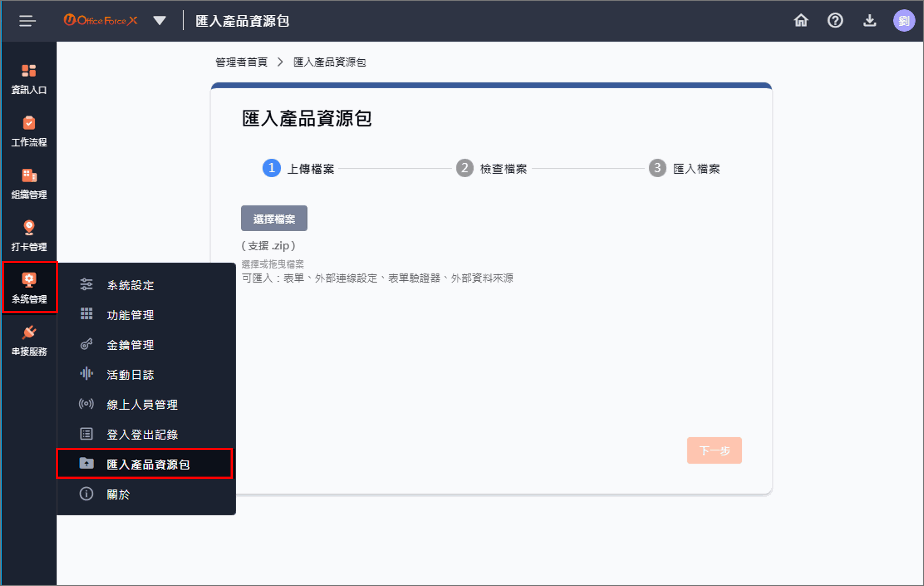Click the help question mark icon
The height and width of the screenshot is (586, 924).
[x=835, y=21]
